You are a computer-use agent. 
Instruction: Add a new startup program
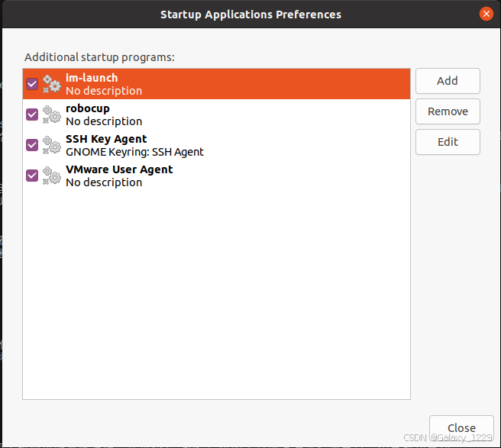click(x=448, y=81)
